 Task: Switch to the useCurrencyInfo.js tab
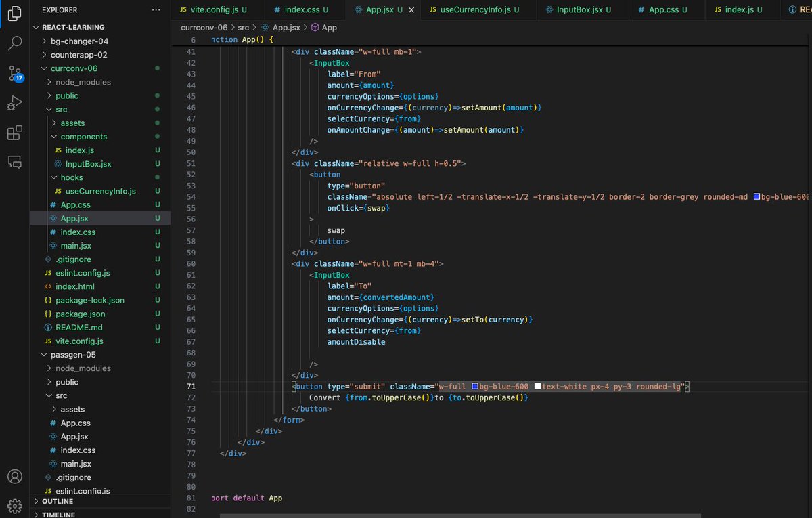click(x=478, y=9)
